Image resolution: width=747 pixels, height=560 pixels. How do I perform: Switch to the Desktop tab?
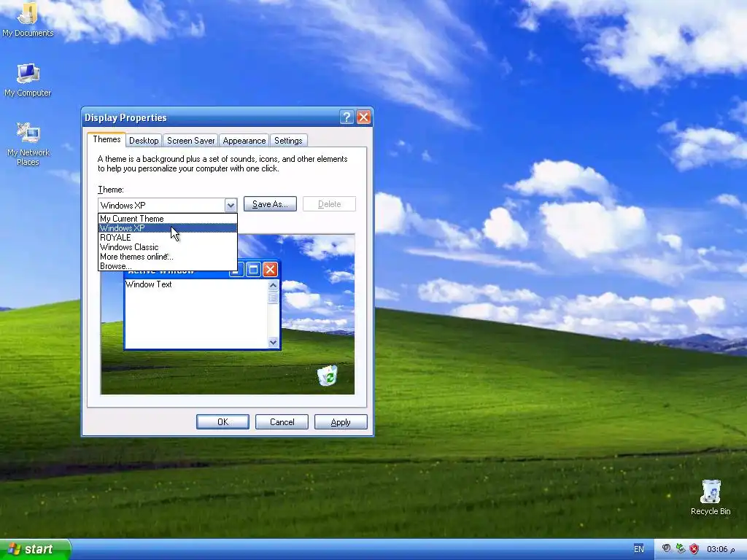144,141
